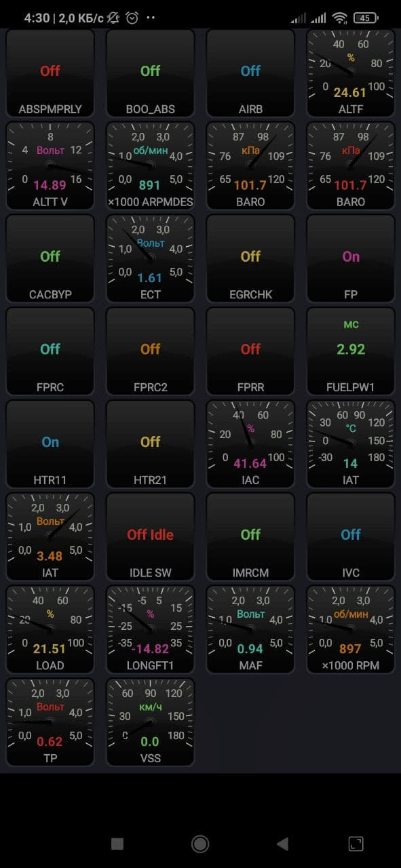Select the HTR11 On indicator tile
The height and width of the screenshot is (868, 401).
click(x=50, y=444)
